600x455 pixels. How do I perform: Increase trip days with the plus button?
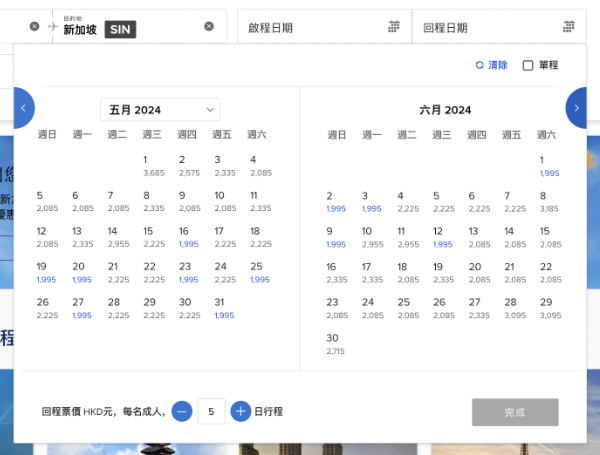(241, 411)
